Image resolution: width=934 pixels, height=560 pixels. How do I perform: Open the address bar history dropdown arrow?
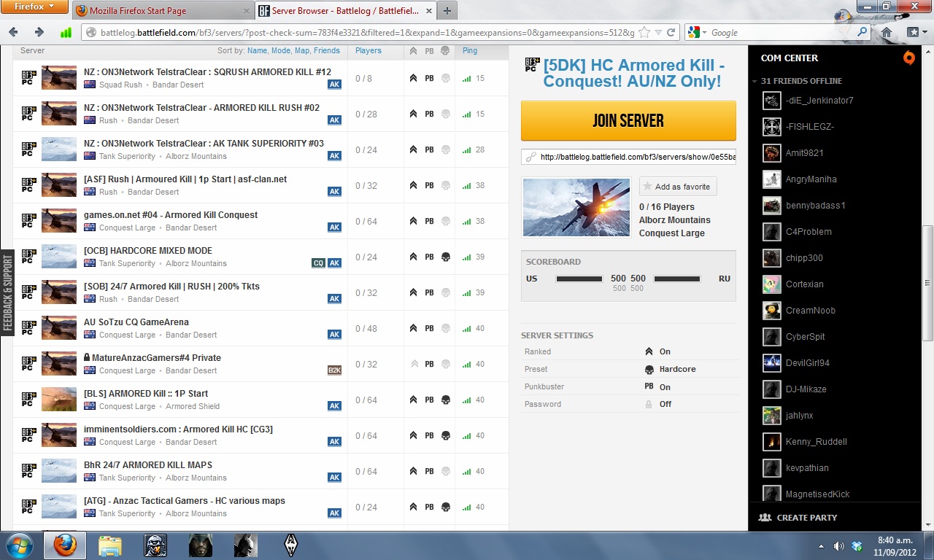(658, 33)
